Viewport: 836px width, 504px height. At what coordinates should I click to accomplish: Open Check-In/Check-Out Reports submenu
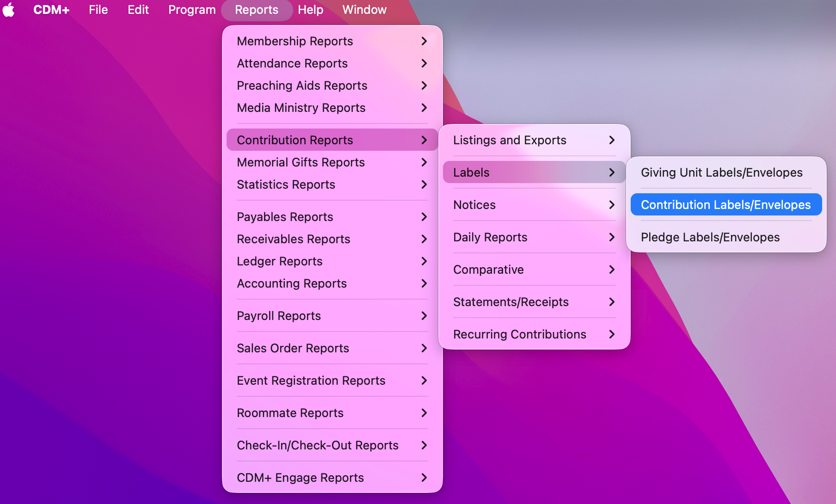pyautogui.click(x=332, y=445)
